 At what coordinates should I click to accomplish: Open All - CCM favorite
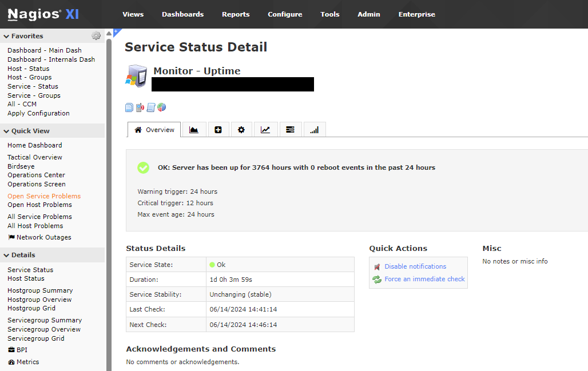[22, 104]
